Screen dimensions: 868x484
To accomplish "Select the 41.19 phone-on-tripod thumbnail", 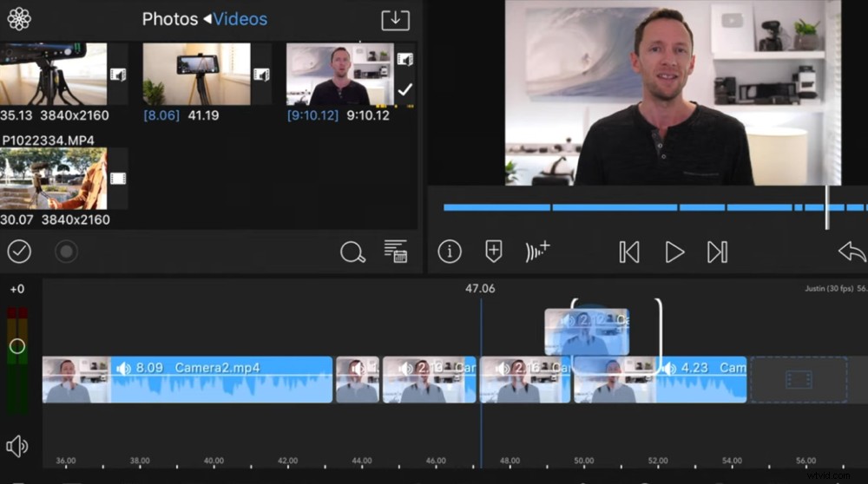I will coord(196,74).
